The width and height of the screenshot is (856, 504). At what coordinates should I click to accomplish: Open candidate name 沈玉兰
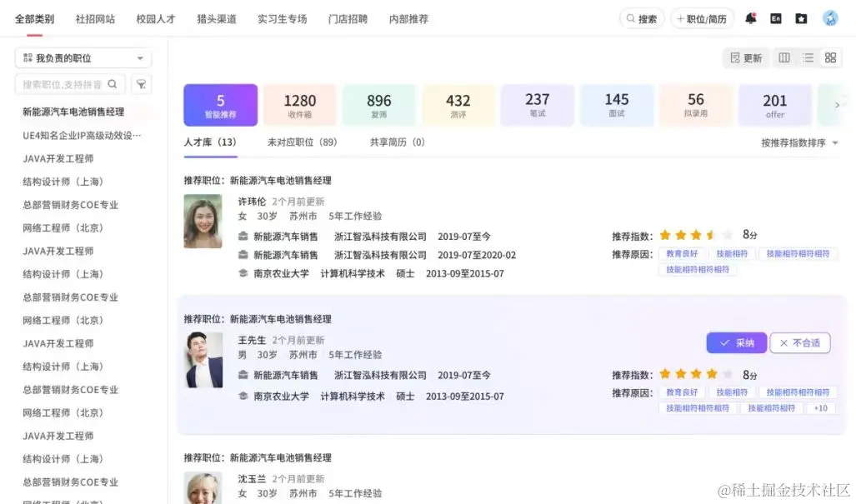click(252, 478)
